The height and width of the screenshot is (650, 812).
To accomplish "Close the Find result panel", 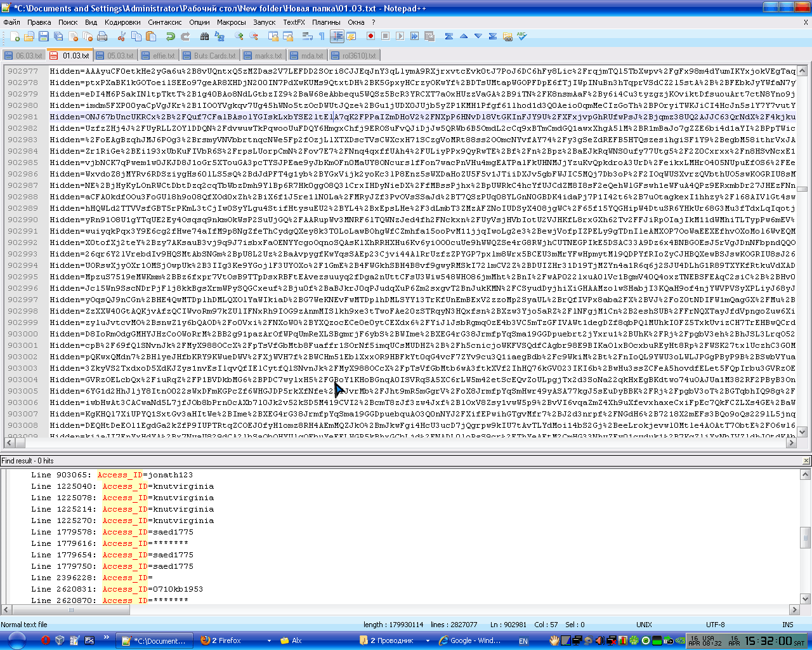I will point(806,461).
